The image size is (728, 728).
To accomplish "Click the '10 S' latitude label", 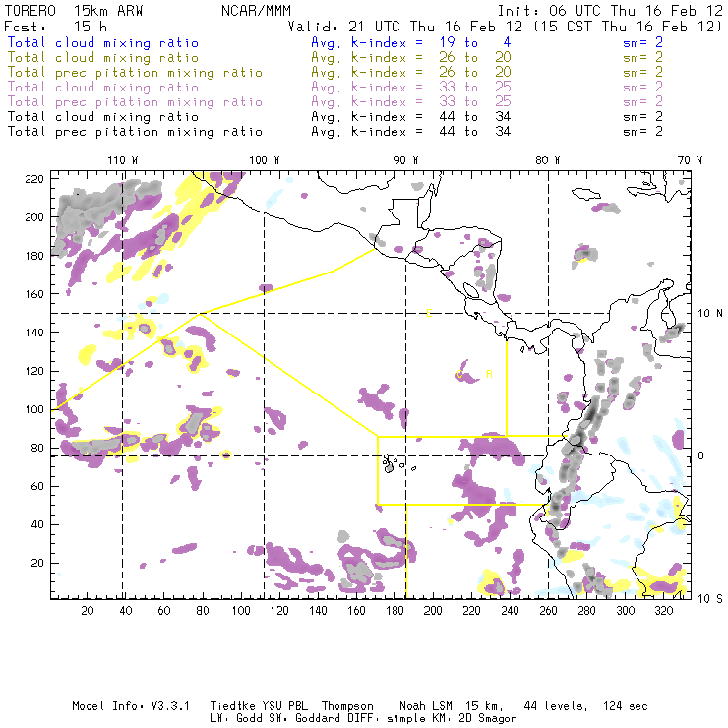I will pos(710,599).
